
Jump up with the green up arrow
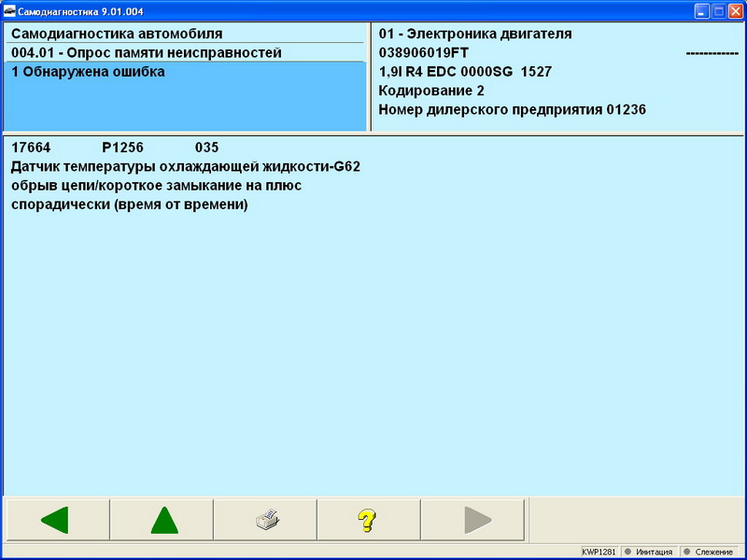[162, 520]
